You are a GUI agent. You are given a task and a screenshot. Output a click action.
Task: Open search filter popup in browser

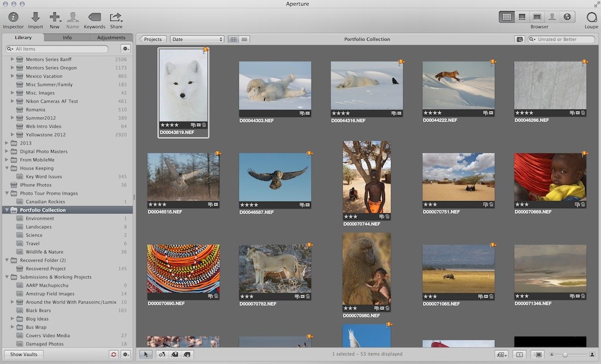(532, 39)
